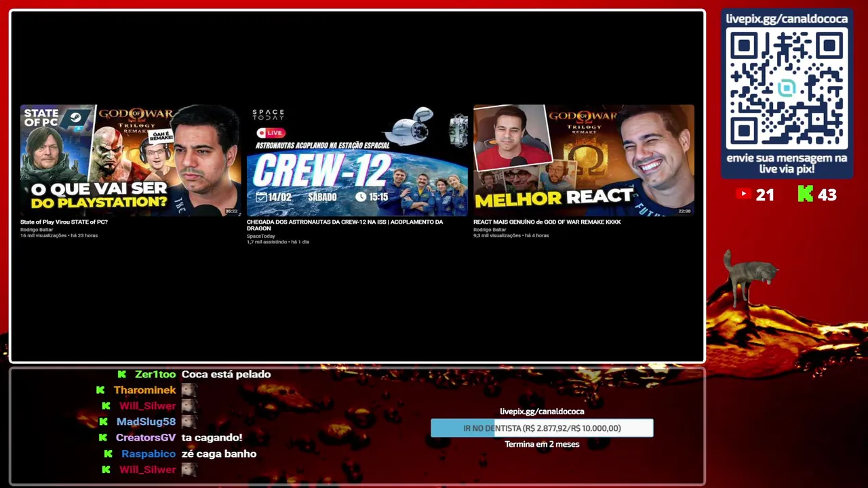Open Rodrigo Baltar channel under React video

pyautogui.click(x=490, y=230)
